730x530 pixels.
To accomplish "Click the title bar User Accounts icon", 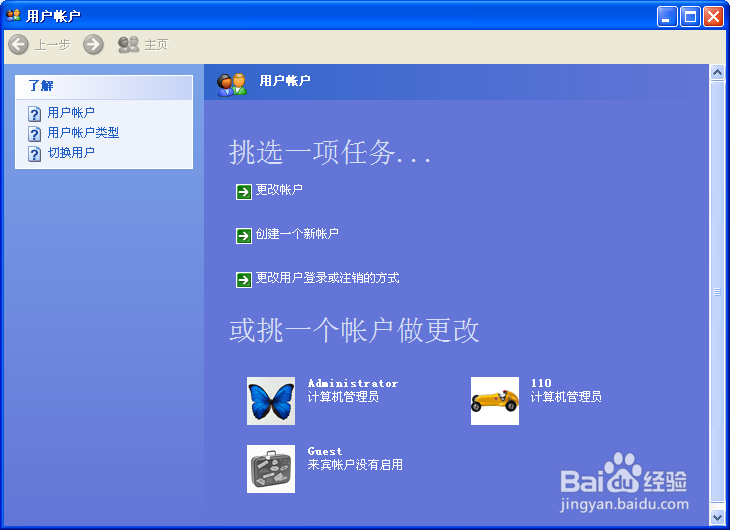I will [x=13, y=15].
